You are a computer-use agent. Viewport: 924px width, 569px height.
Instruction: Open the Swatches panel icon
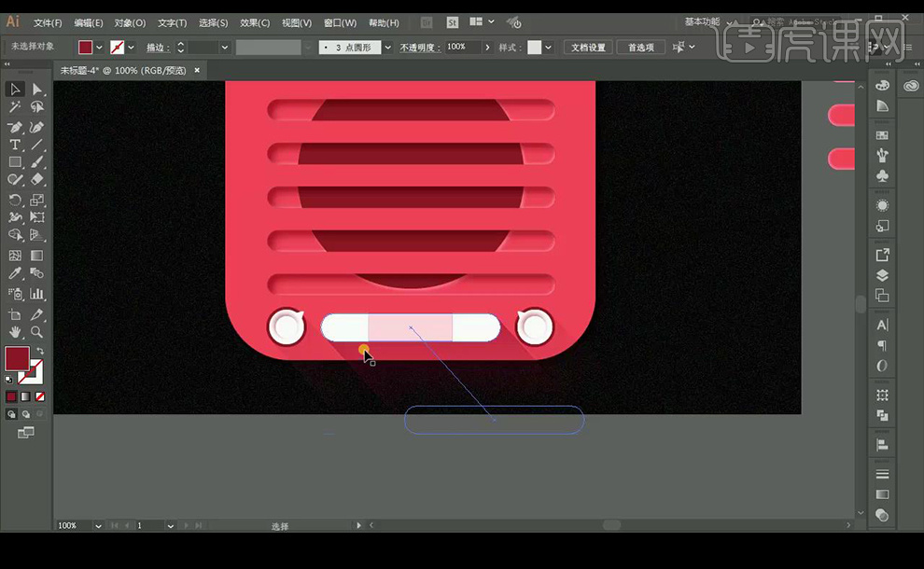(x=882, y=135)
